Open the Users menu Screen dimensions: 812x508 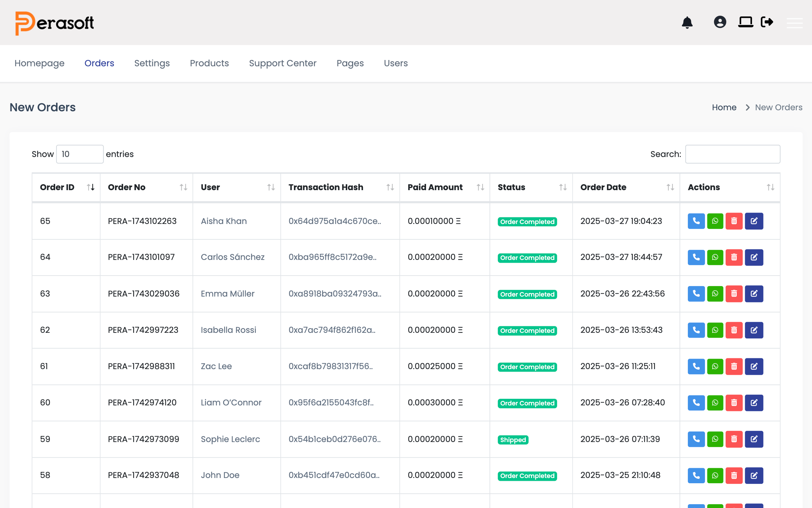point(396,63)
